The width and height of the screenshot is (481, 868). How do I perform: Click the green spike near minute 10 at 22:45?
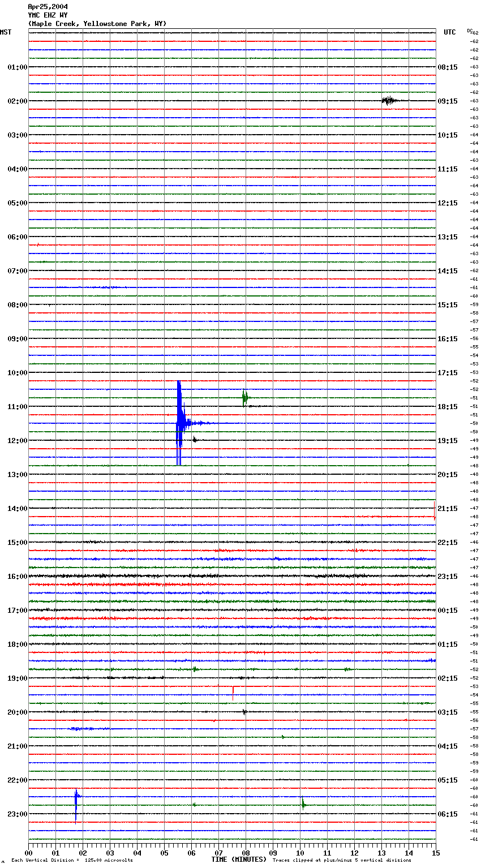(x=303, y=803)
